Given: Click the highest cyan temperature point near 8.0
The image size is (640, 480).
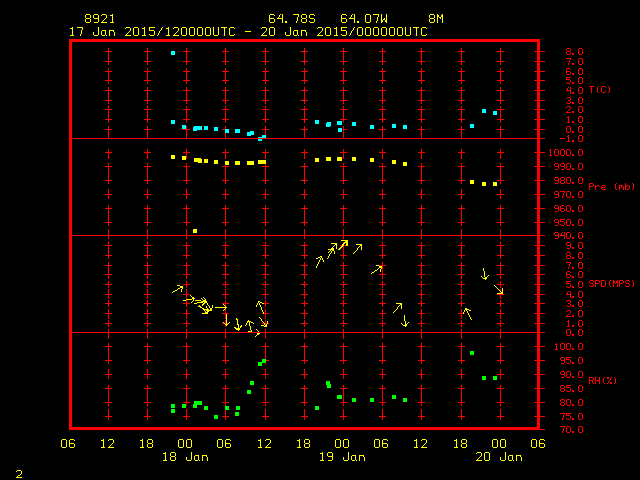Looking at the screenshot, I should pos(173,53).
